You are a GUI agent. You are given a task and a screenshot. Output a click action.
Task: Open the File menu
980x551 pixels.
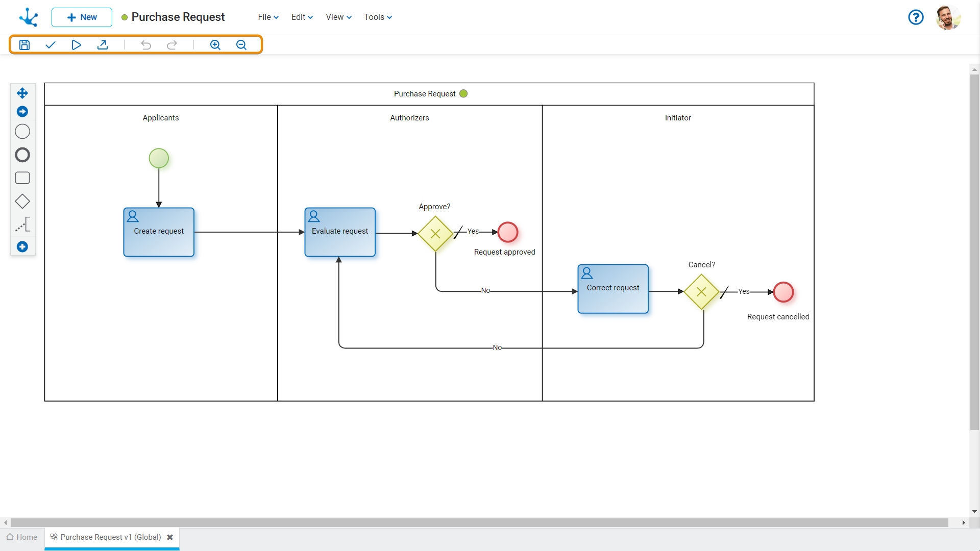267,17
